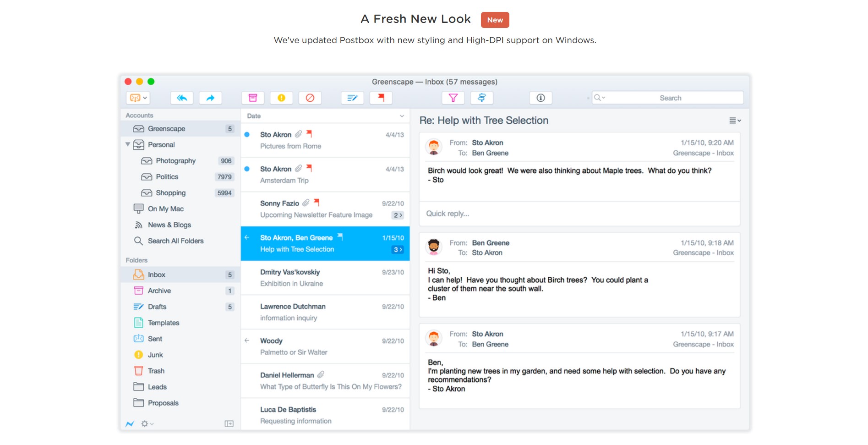Click sender Ben Greene in the 9:18 AM message
The width and height of the screenshot is (868, 445).
491,243
